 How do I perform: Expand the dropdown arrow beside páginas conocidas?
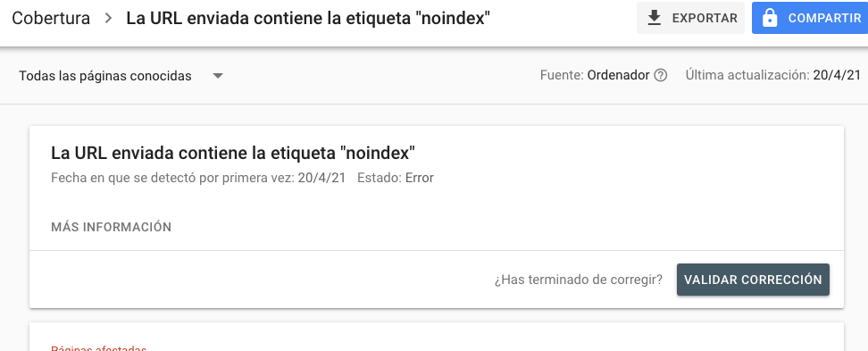point(218,76)
